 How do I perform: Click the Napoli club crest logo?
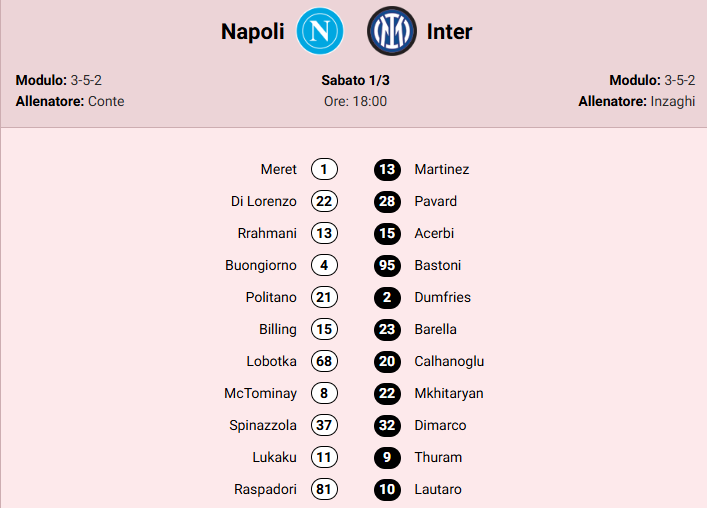tap(320, 31)
